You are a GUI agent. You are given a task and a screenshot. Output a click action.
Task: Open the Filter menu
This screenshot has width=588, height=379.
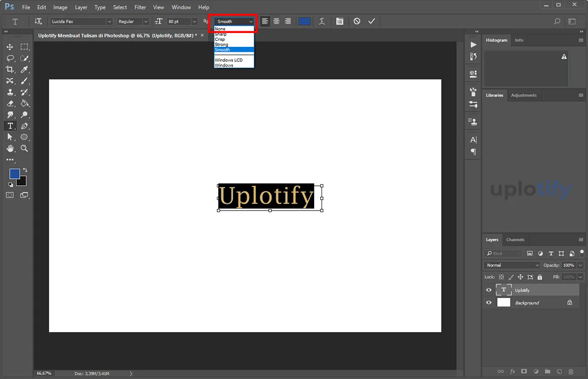pyautogui.click(x=140, y=7)
